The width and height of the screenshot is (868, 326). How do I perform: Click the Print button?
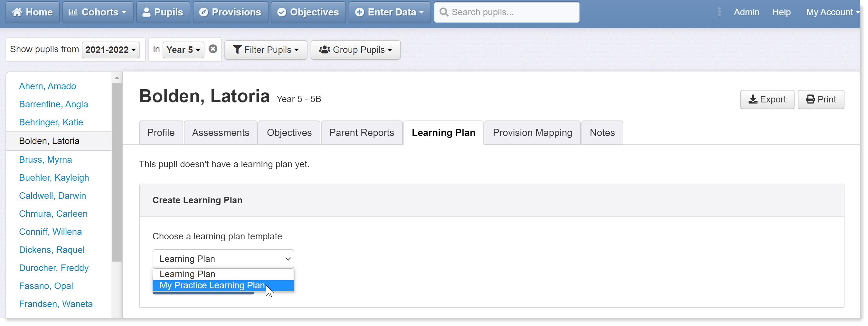(821, 100)
